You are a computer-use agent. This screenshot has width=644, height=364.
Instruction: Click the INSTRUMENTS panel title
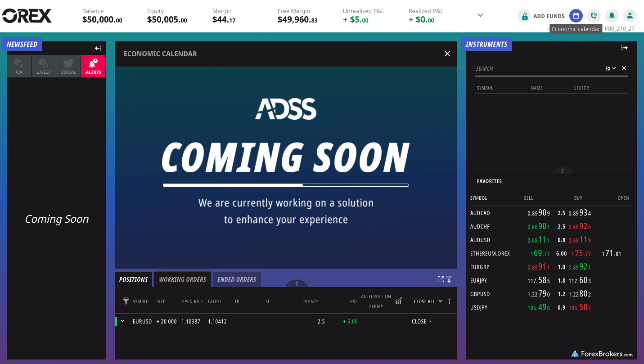point(486,44)
